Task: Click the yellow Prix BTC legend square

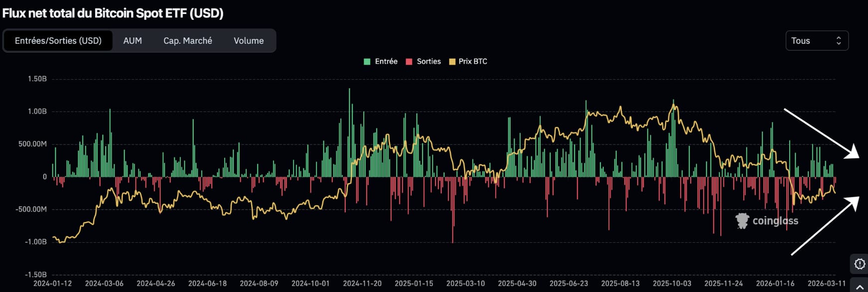Action: coord(452,62)
